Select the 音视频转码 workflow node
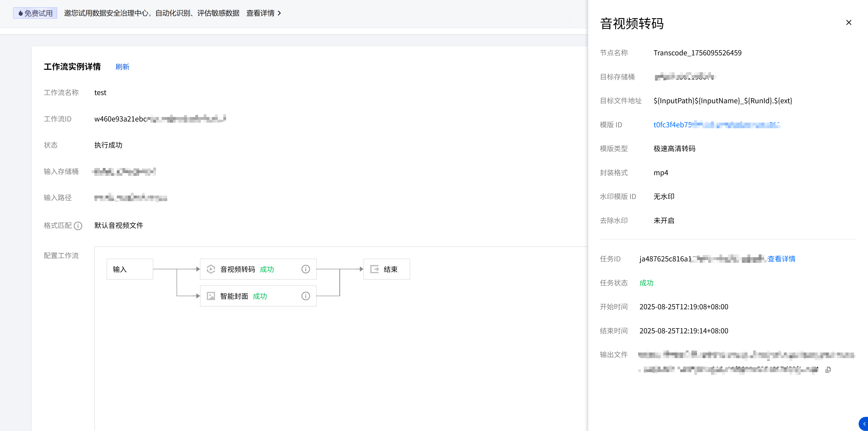The width and height of the screenshot is (868, 431). pyautogui.click(x=237, y=269)
